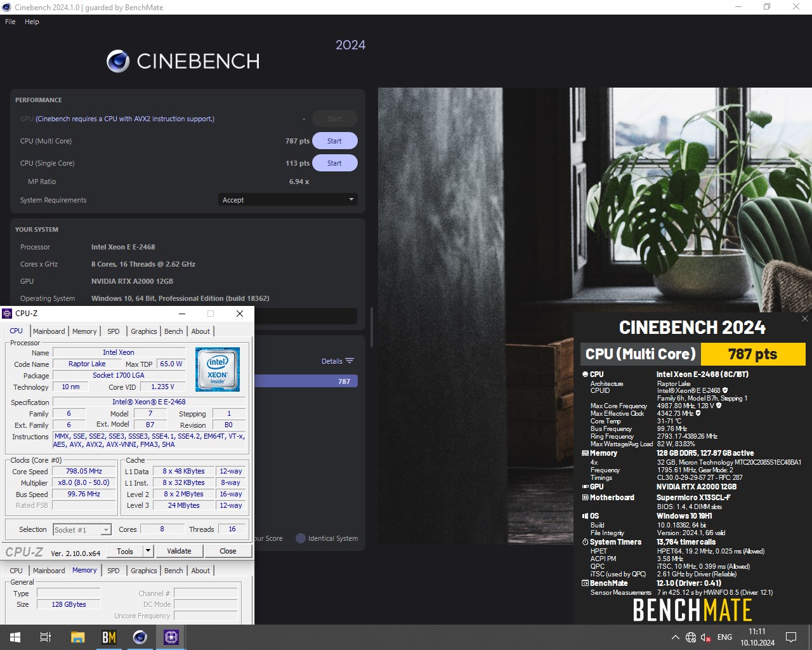Switch to Cinebench taskbar icon

140,637
